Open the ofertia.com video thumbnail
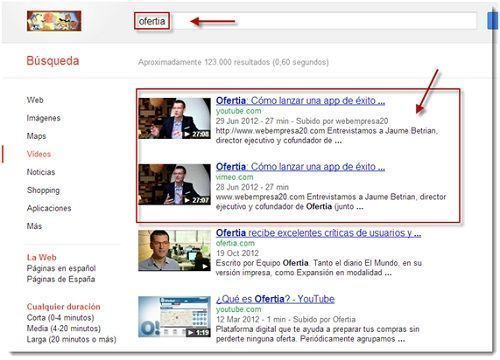The image size is (500, 360). coord(174,250)
